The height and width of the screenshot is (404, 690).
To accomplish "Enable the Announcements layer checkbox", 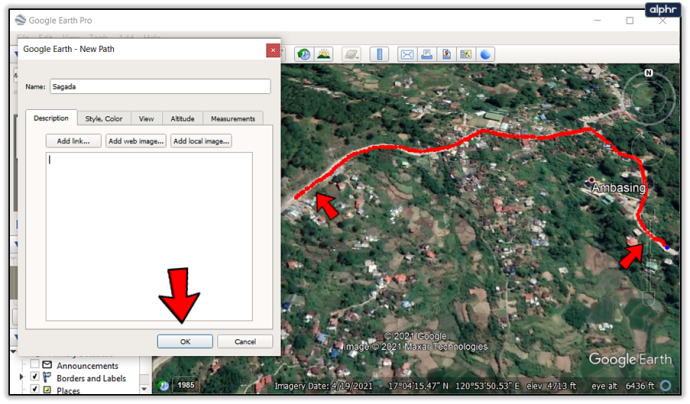I will point(35,365).
